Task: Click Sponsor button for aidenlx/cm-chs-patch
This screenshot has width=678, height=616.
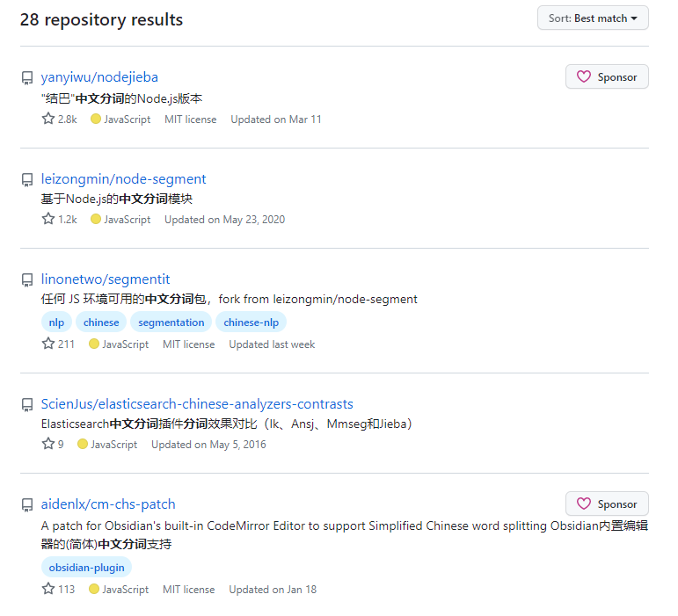Action: point(607,504)
